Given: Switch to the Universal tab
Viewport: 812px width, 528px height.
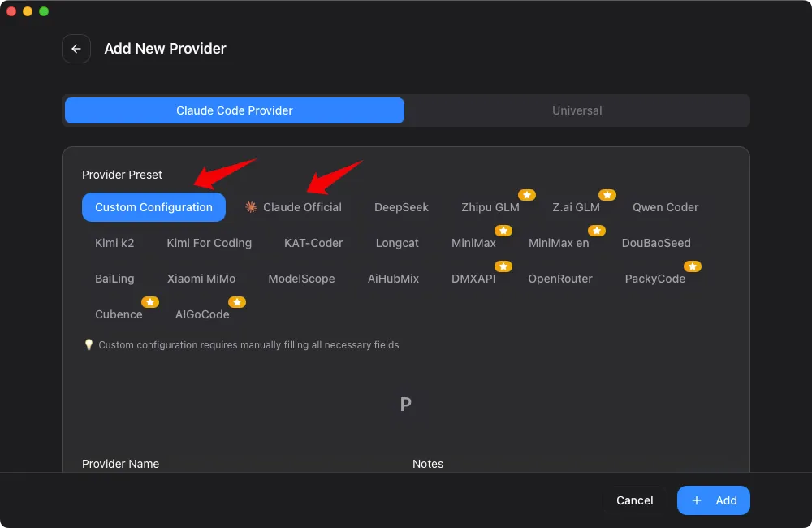Looking at the screenshot, I should (577, 110).
